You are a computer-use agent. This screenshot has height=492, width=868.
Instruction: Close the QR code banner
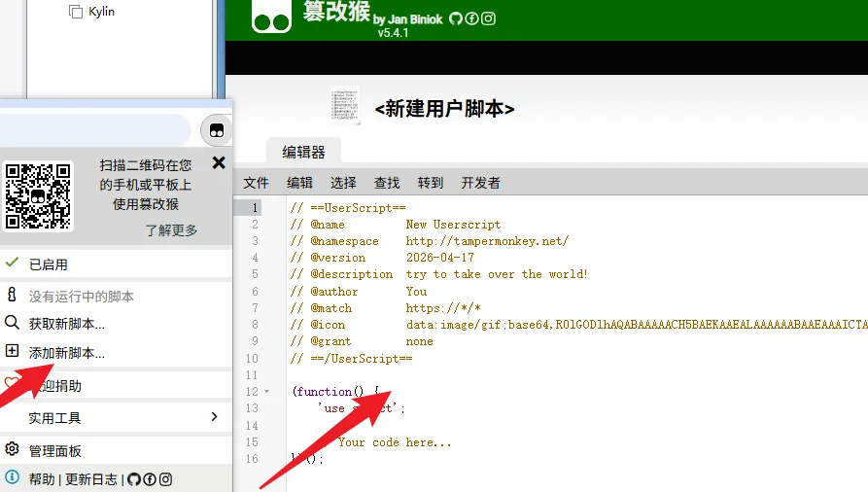click(x=219, y=162)
